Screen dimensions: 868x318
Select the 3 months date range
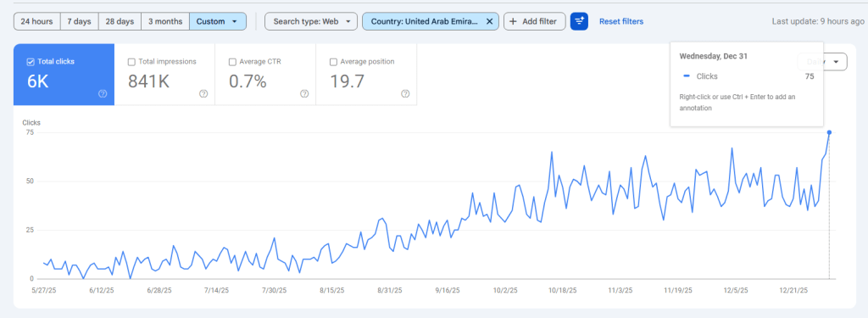coord(165,21)
